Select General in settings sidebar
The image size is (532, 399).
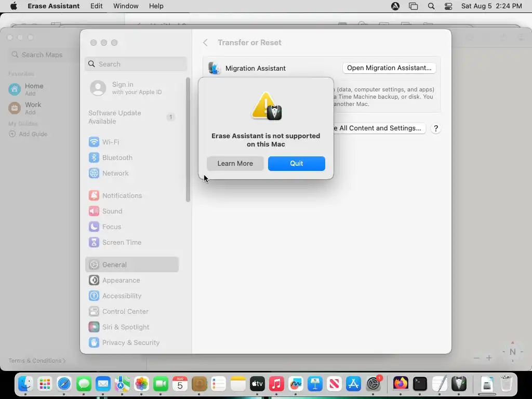click(131, 264)
